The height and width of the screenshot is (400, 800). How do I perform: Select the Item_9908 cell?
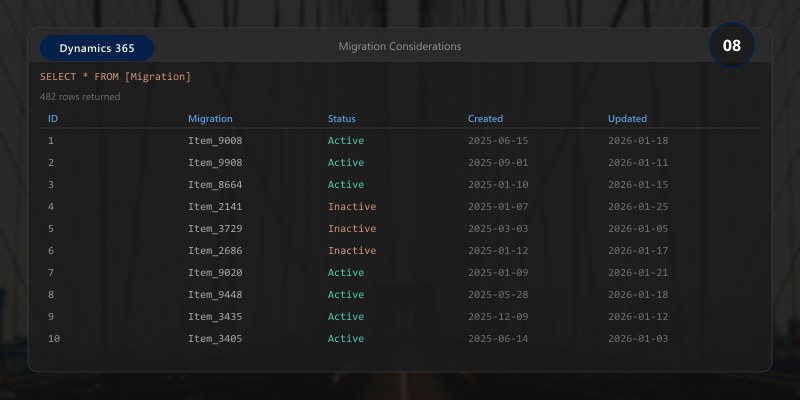coord(215,162)
